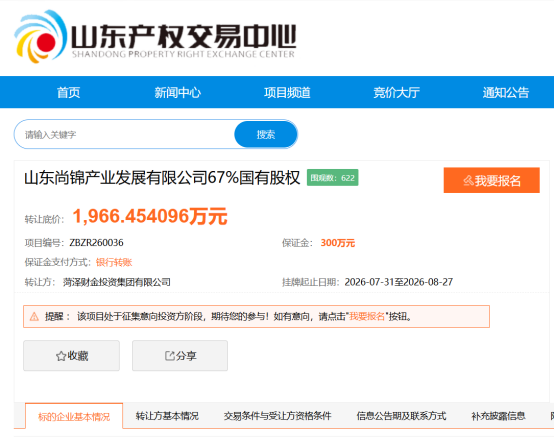Click the 收藏 favorite button
The width and height of the screenshot is (554, 438).
pyautogui.click(x=71, y=356)
